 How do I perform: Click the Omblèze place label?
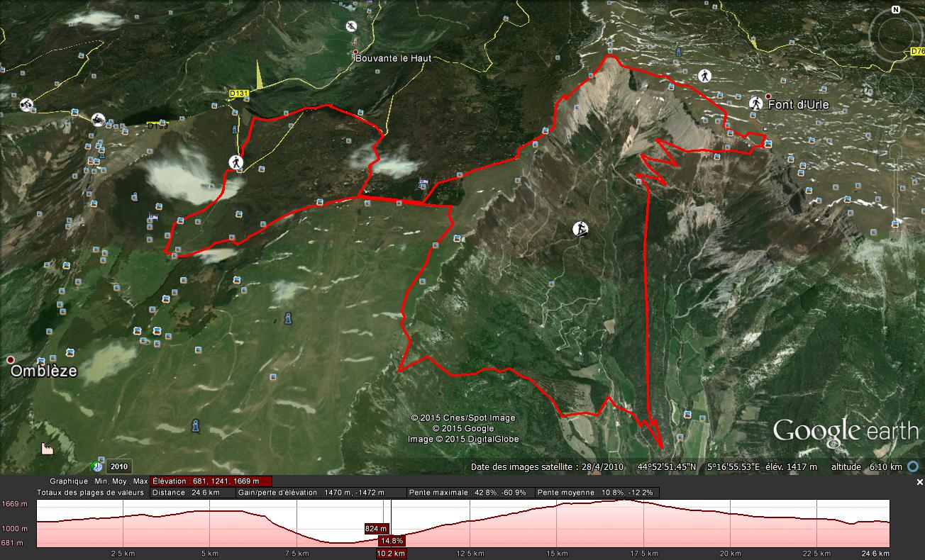coord(43,371)
